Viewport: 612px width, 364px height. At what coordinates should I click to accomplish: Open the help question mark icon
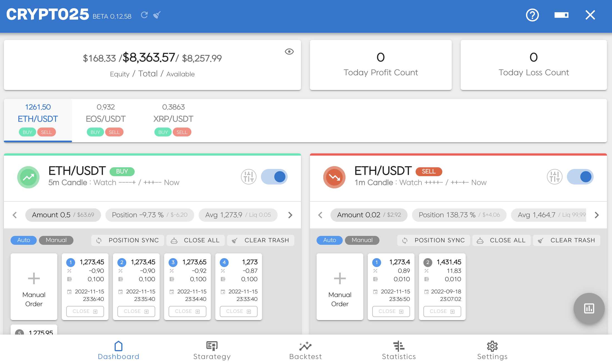(532, 15)
